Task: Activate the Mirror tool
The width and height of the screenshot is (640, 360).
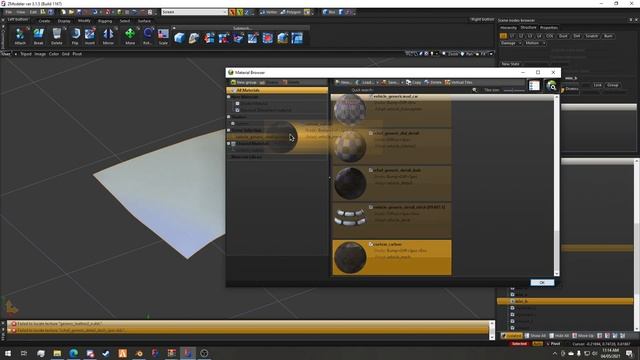Action: [108, 36]
